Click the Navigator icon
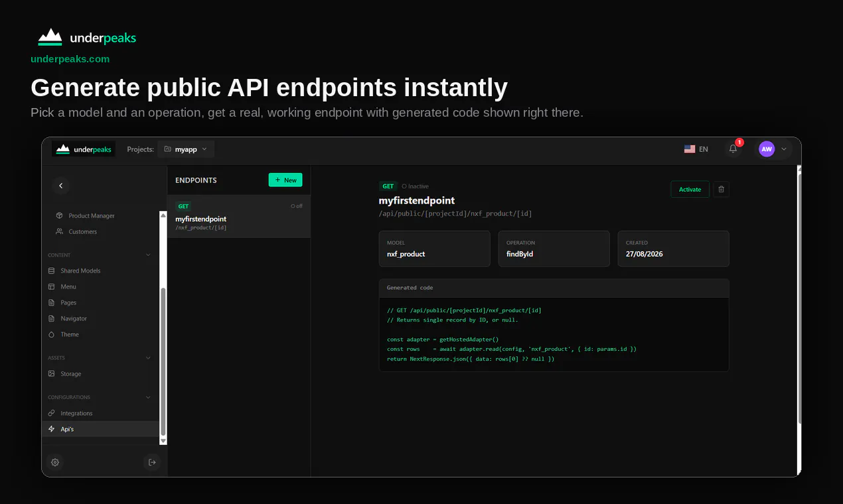Screen dimensions: 843x504 click(x=52, y=318)
